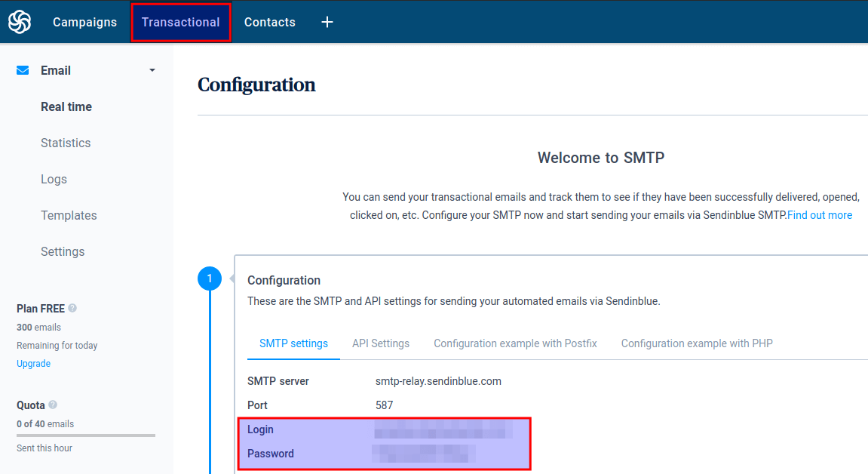
Task: Click the Sendinblue logo icon
Action: tap(20, 22)
